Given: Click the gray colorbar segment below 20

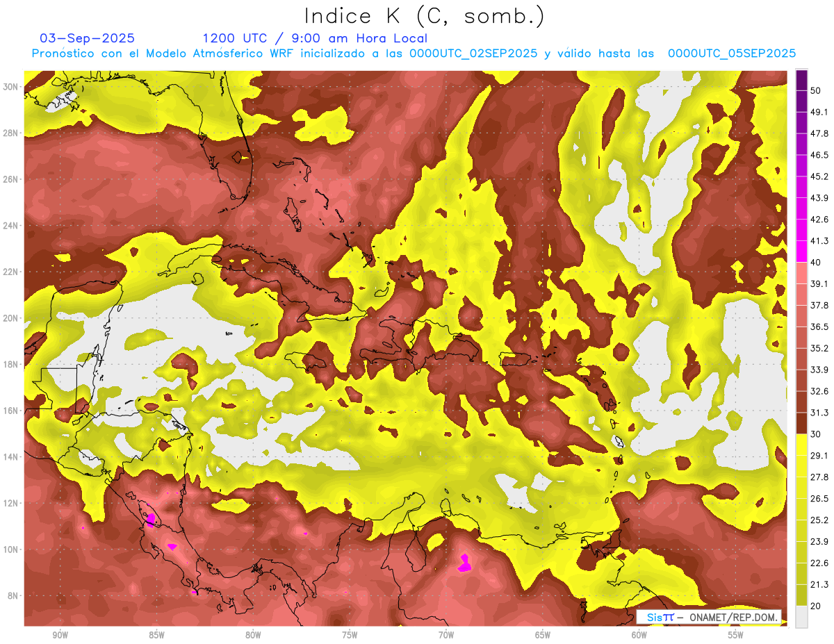Looking at the screenshot, I should click(x=801, y=617).
